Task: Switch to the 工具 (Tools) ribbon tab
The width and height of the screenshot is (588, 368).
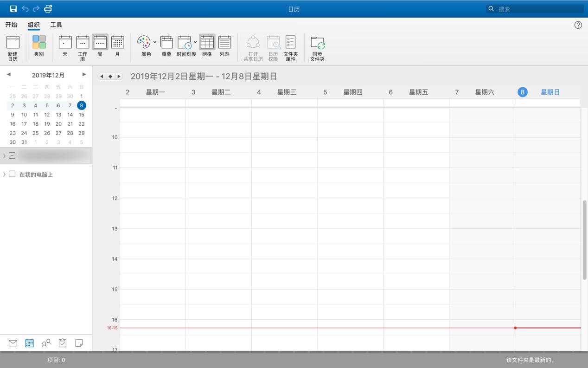Action: 56,25
